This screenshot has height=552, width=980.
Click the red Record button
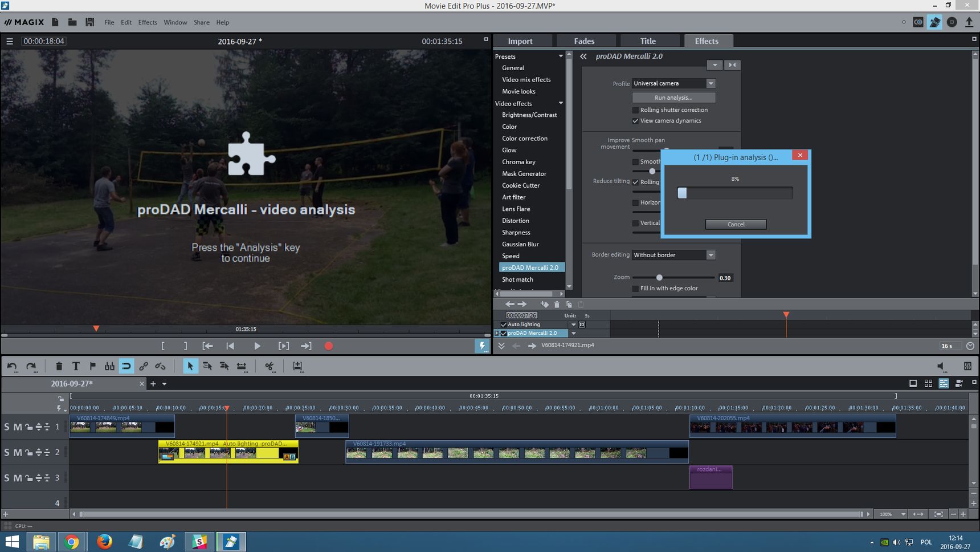[329, 346]
